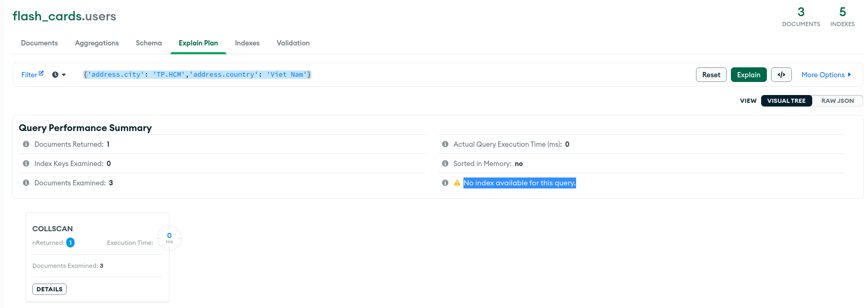Click the yellow warning triangle icon
Screen dimensions: 868x308
[457, 183]
